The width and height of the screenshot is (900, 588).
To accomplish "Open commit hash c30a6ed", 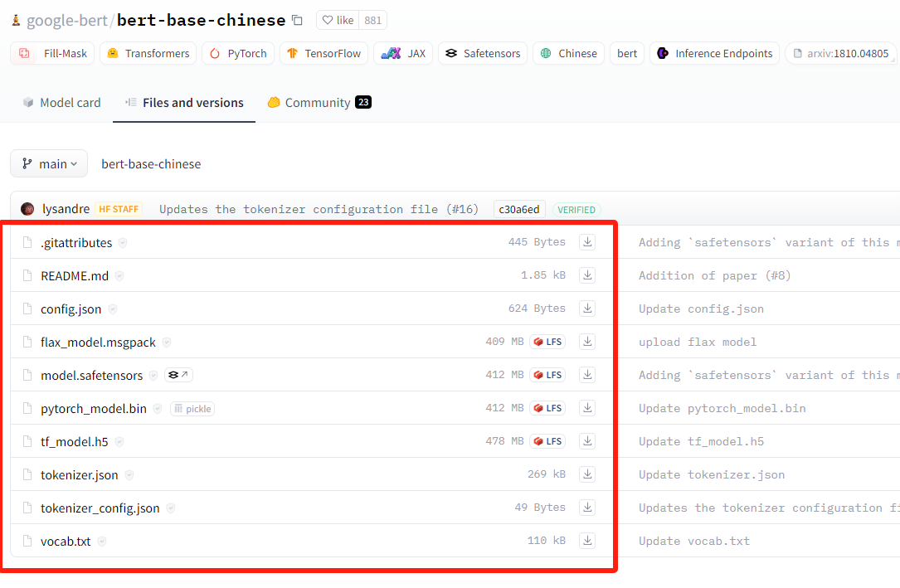I will 519,209.
